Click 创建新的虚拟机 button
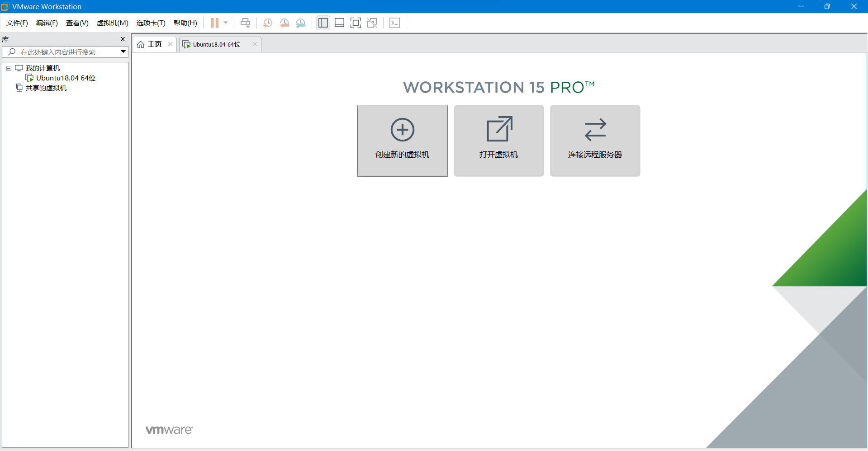868x451 pixels. point(403,141)
